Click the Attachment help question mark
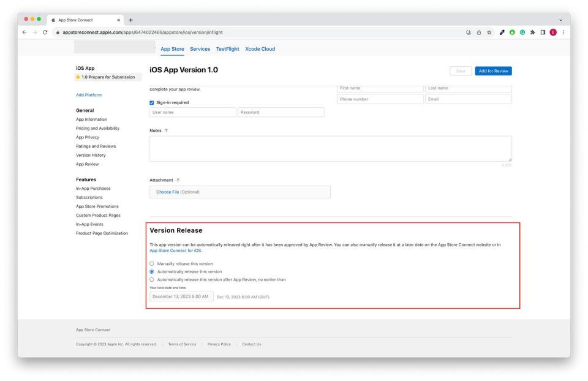The image size is (588, 381). [x=178, y=180]
